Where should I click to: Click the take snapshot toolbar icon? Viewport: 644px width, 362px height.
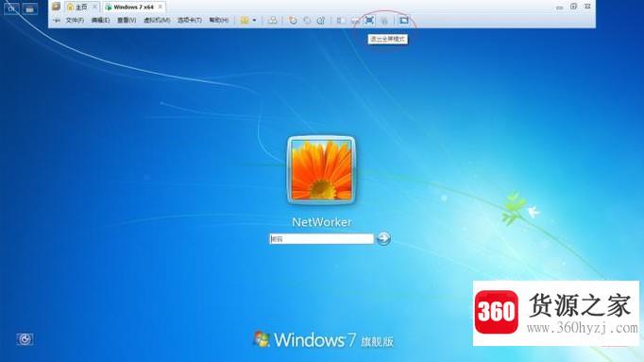[x=293, y=20]
